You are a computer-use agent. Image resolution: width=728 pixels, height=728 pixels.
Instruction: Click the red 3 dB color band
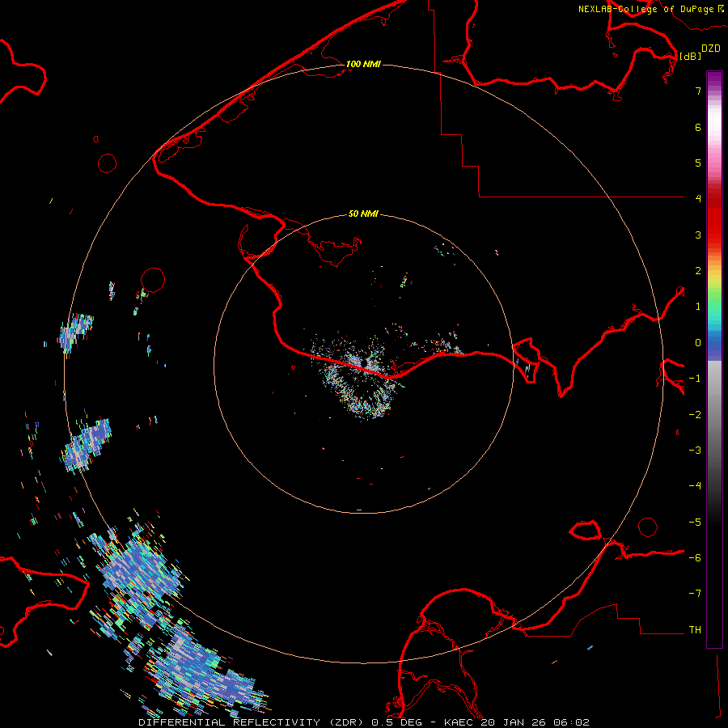(714, 235)
